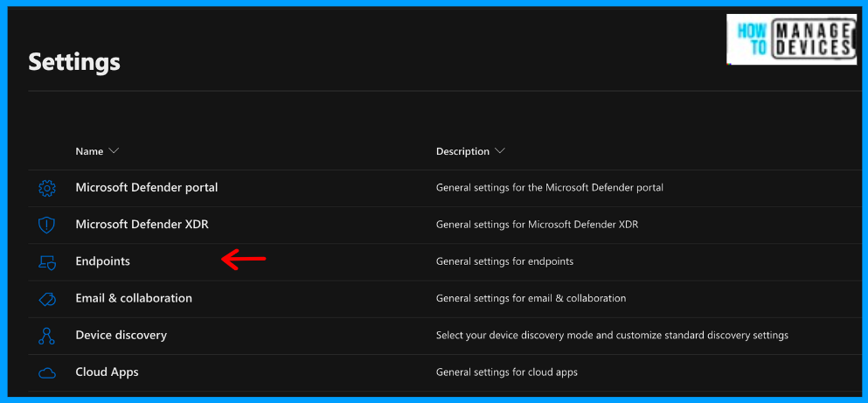The width and height of the screenshot is (868, 403).
Task: Open Microsoft Defender XDR settings
Action: (x=142, y=225)
